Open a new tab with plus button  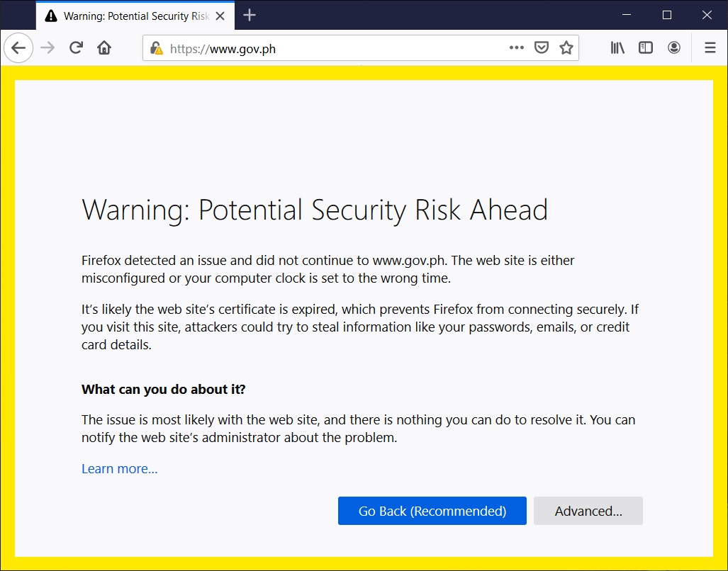point(249,16)
